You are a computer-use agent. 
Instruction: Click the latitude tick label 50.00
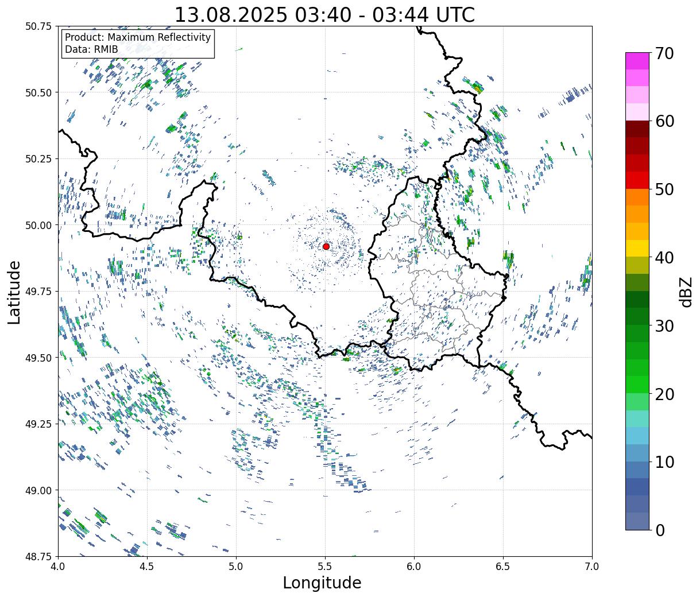point(38,225)
